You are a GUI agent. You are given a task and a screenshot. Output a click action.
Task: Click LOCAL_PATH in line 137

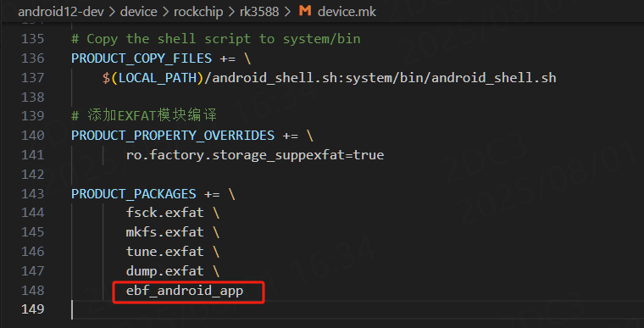click(x=158, y=77)
